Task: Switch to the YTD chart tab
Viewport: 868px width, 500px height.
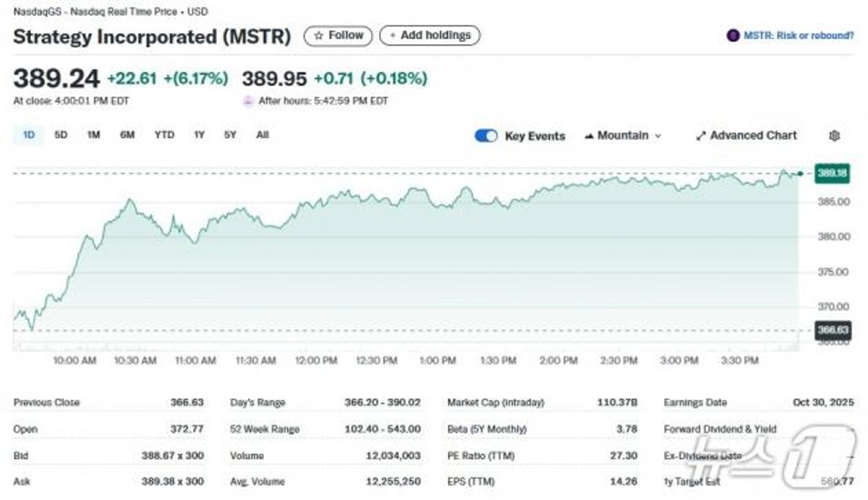Action: coord(164,135)
